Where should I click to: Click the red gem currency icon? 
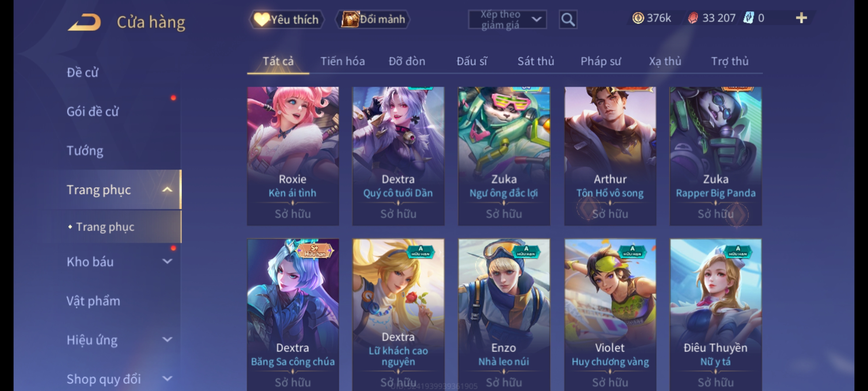pyautogui.click(x=693, y=18)
